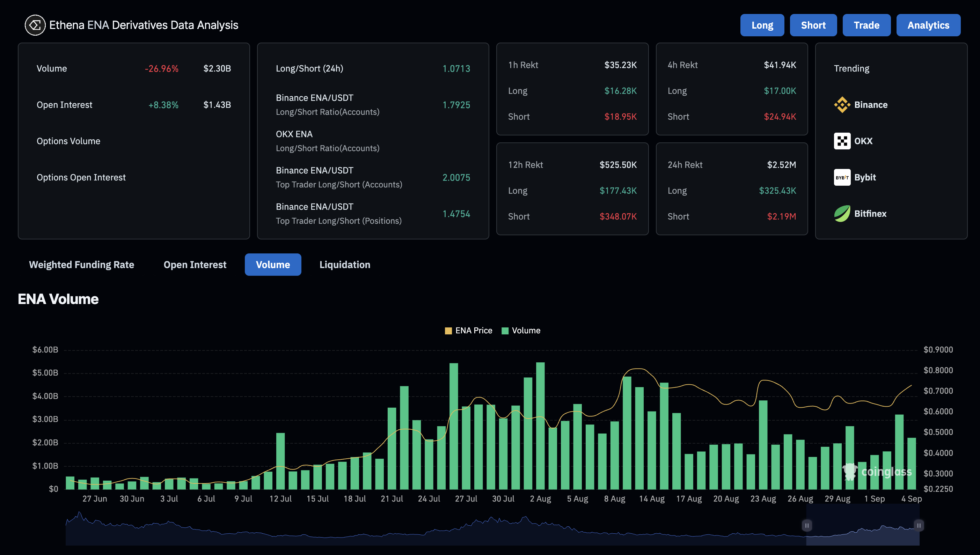The height and width of the screenshot is (555, 980).
Task: Click the coinglass watermark logo
Action: (877, 472)
